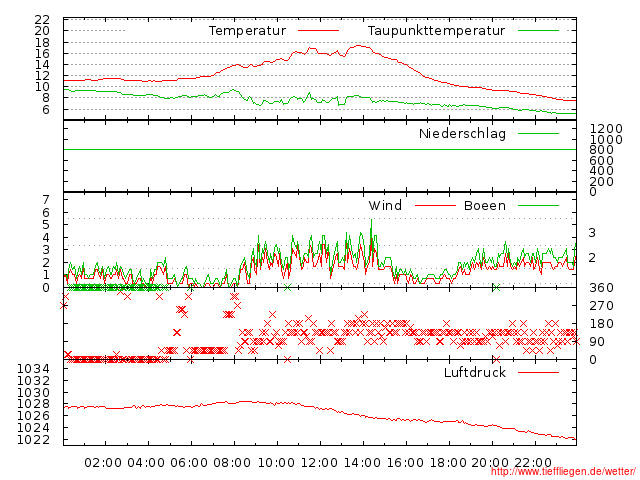Click the red Wind legend line sample

click(435, 205)
